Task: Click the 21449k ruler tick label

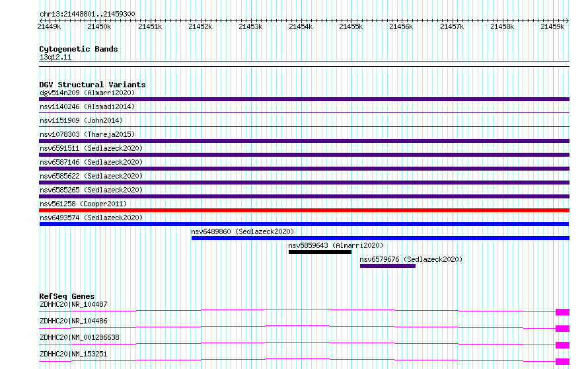Action: 49,26
